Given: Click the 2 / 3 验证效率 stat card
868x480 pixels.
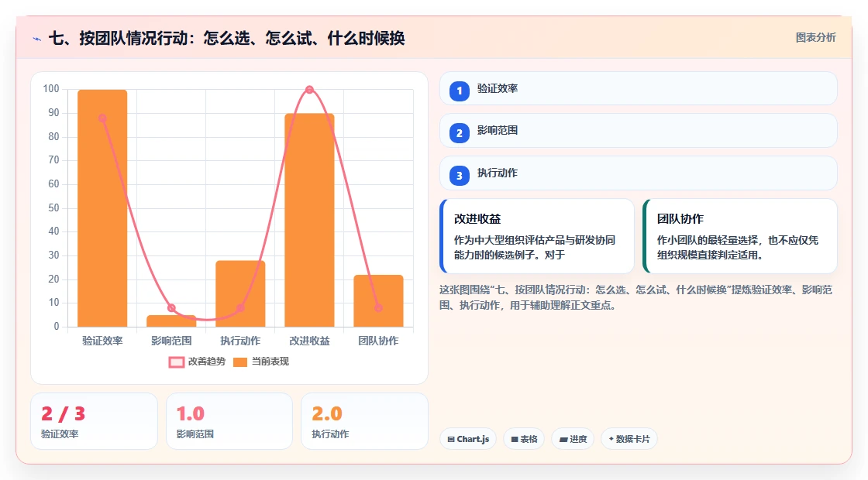Looking at the screenshot, I should pos(94,421).
